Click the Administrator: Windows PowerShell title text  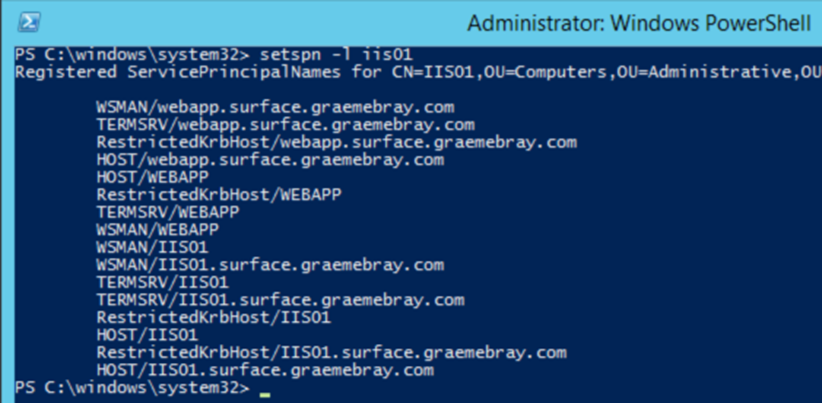639,23
